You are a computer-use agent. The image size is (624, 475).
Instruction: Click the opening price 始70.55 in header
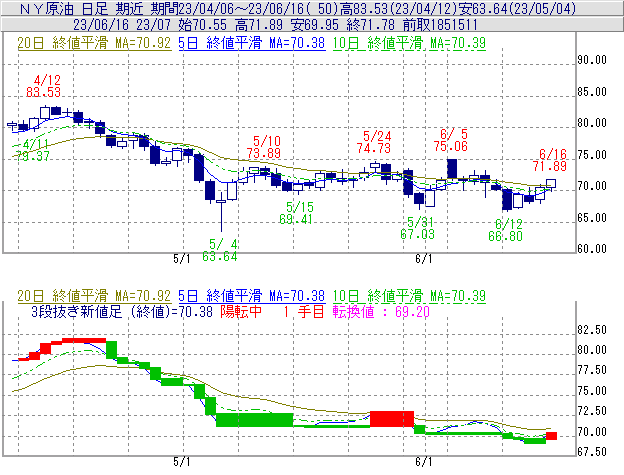click(x=203, y=25)
